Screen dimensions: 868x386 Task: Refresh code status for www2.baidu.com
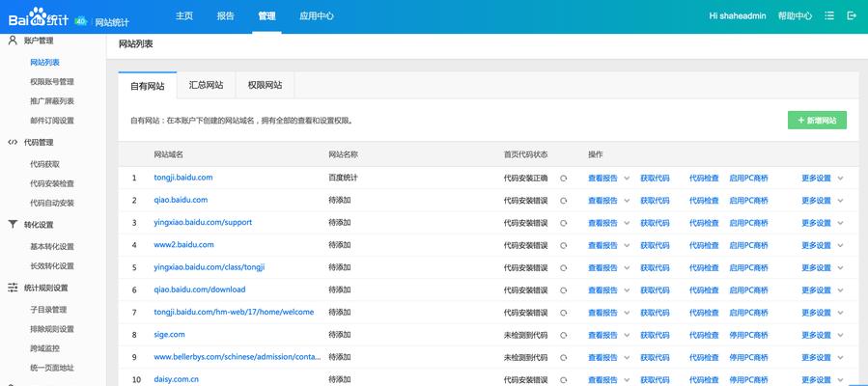click(x=564, y=245)
